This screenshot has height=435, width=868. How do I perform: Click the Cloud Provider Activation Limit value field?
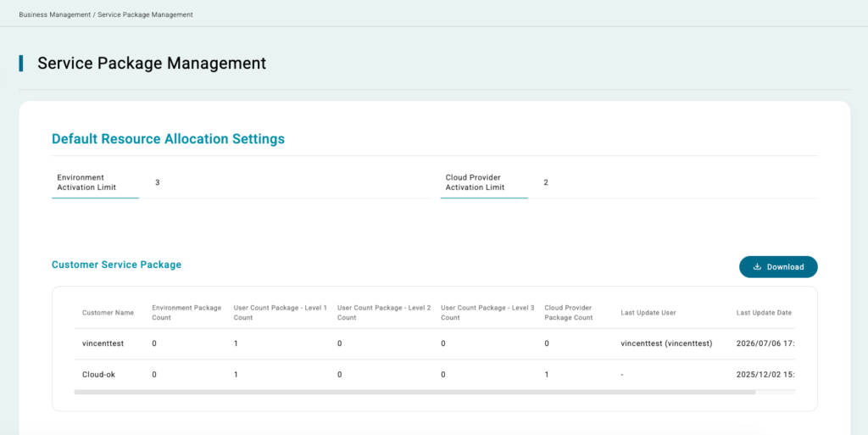point(672,182)
